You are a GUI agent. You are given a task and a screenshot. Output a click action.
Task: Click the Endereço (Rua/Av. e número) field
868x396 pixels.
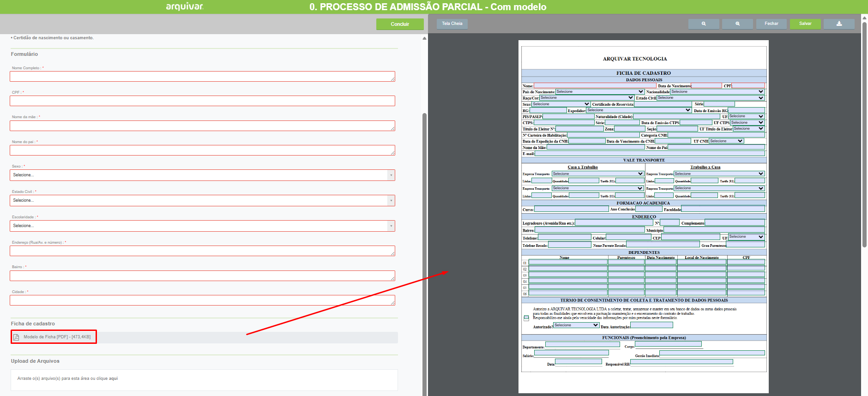[x=202, y=251]
